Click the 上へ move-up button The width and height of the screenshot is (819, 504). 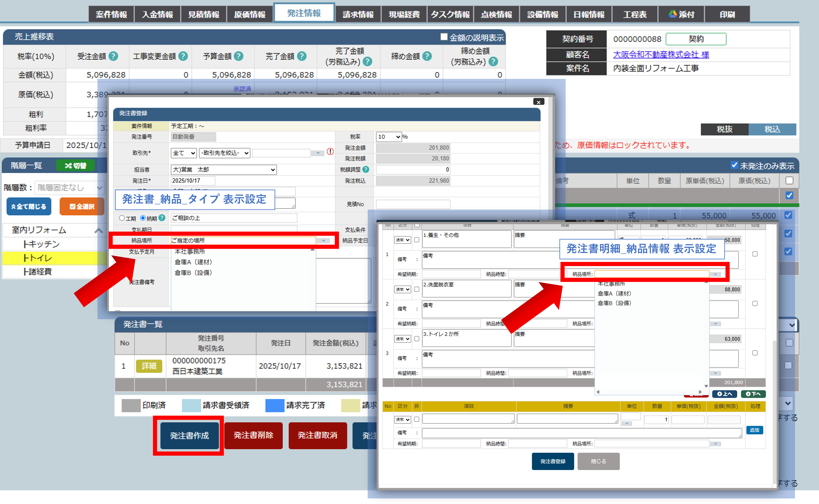pyautogui.click(x=724, y=394)
